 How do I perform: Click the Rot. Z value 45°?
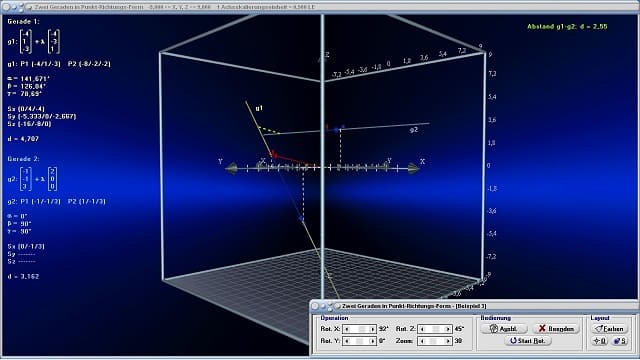pyautogui.click(x=459, y=329)
